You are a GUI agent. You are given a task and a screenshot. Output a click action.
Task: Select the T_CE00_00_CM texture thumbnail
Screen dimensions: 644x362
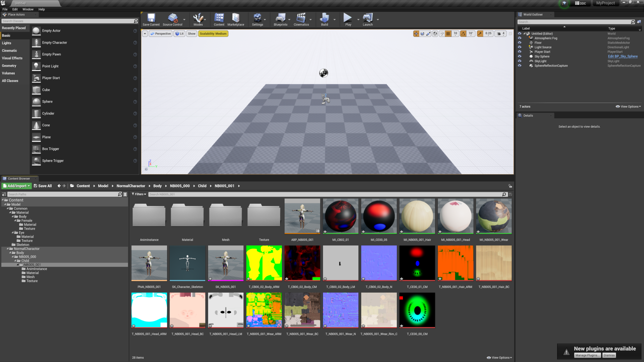point(417,310)
